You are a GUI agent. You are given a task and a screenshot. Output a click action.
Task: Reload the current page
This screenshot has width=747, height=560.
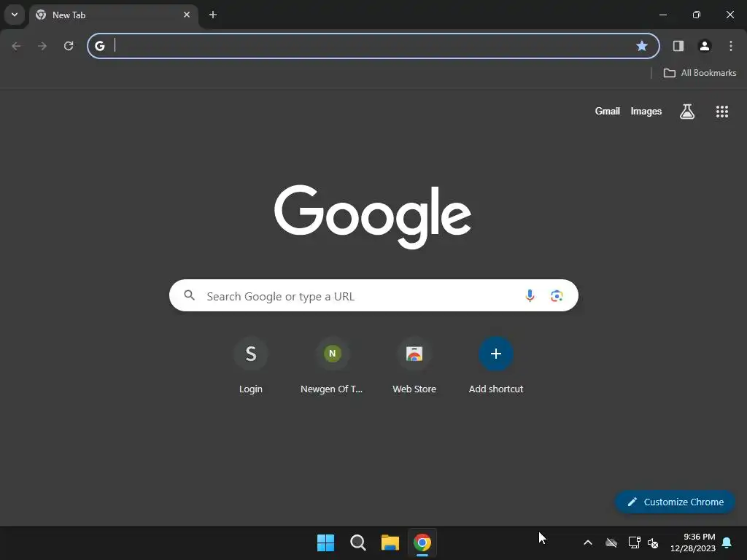[69, 46]
